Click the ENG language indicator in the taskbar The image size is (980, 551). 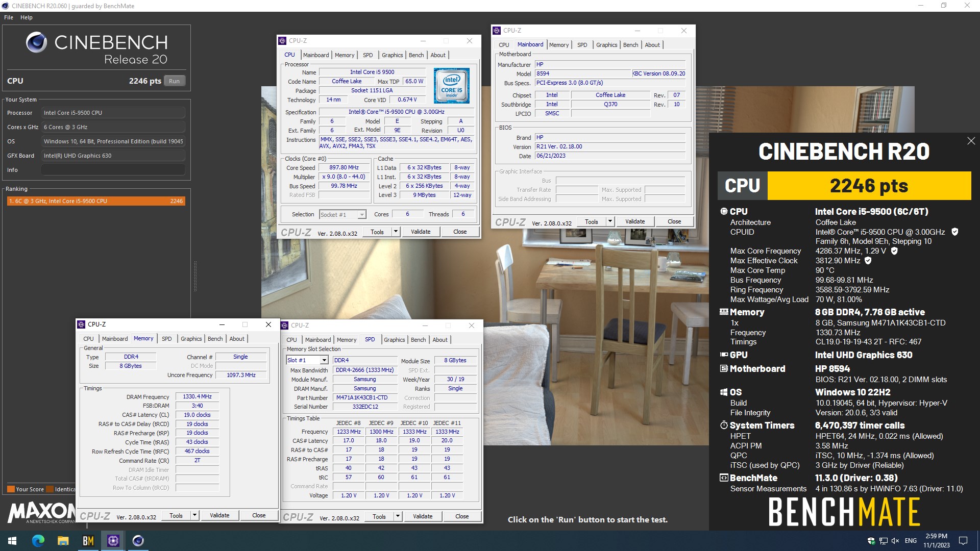tap(911, 541)
